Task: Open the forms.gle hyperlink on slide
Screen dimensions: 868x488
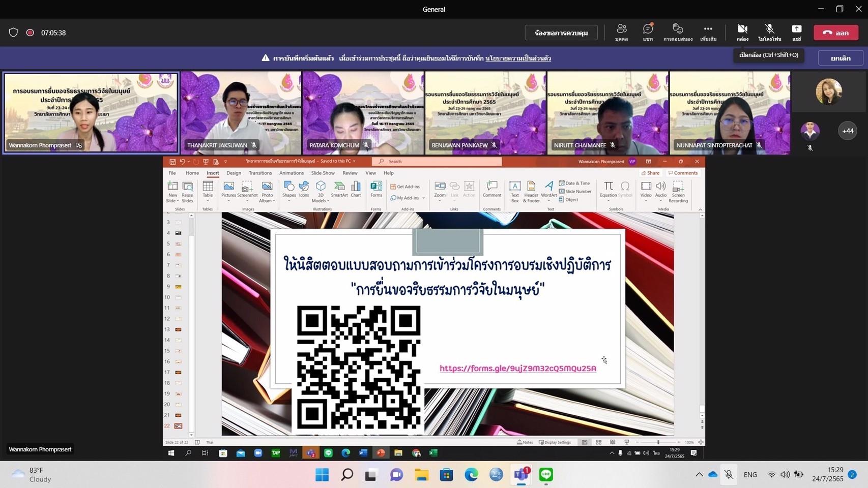Action: tap(518, 368)
